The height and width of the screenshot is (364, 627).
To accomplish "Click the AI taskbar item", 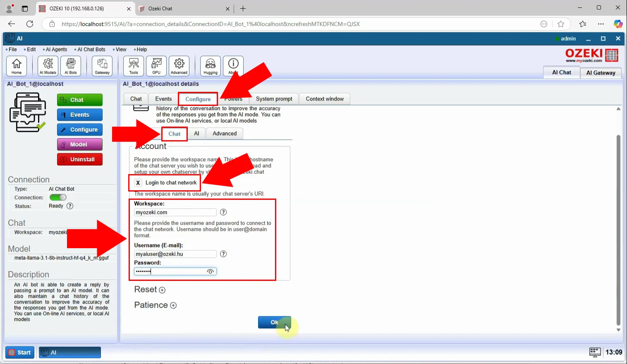I will [x=70, y=352].
